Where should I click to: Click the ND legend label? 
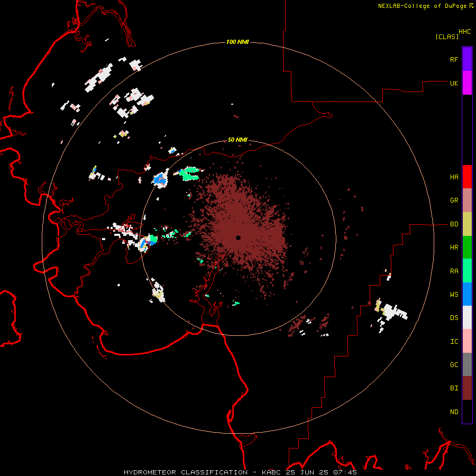click(x=454, y=412)
